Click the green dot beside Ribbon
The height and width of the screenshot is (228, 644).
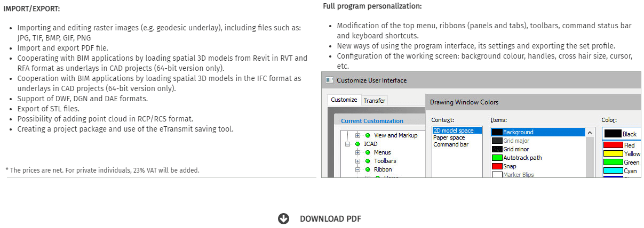(x=368, y=169)
